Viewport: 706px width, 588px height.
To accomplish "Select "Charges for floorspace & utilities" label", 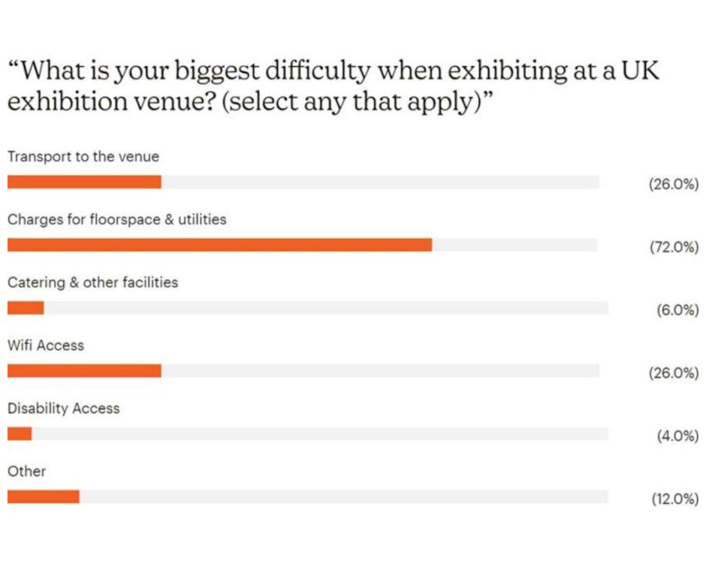I will coord(117,220).
